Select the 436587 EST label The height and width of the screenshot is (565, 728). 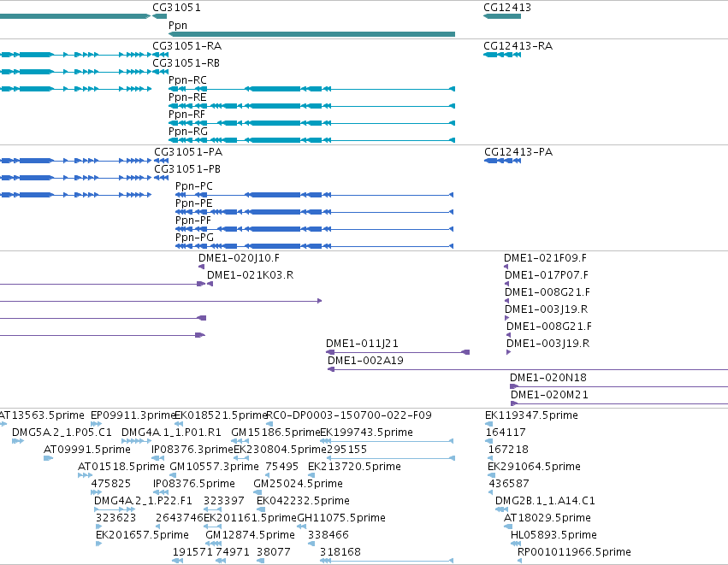(509, 485)
